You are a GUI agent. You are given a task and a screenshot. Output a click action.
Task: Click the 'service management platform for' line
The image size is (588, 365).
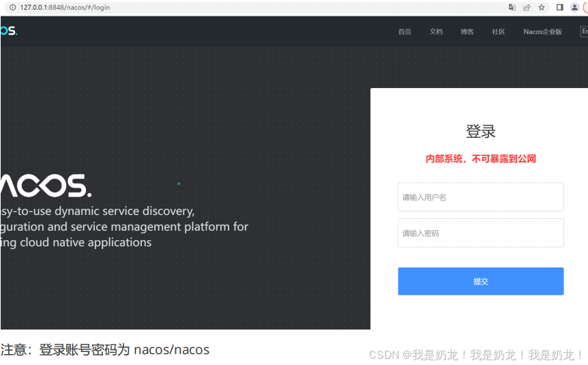(124, 227)
